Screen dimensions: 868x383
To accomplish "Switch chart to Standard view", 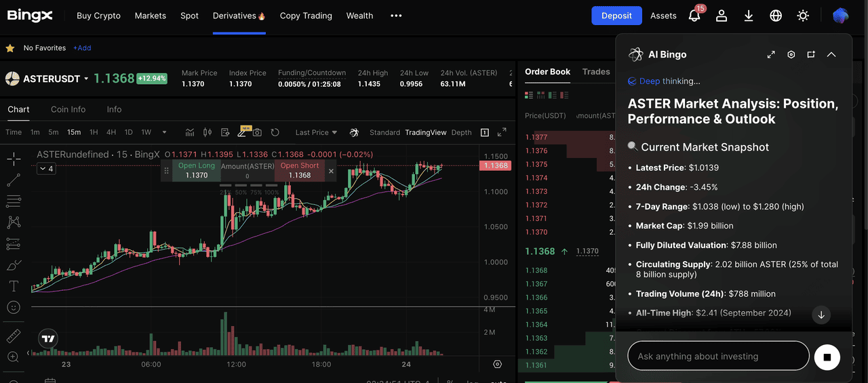I will pyautogui.click(x=384, y=133).
